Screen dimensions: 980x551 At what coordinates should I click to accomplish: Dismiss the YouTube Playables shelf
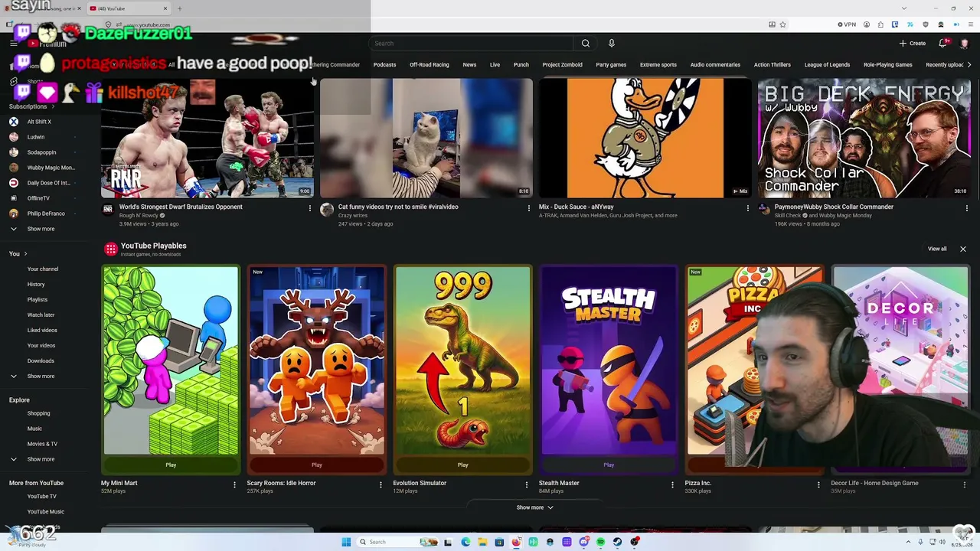click(963, 249)
